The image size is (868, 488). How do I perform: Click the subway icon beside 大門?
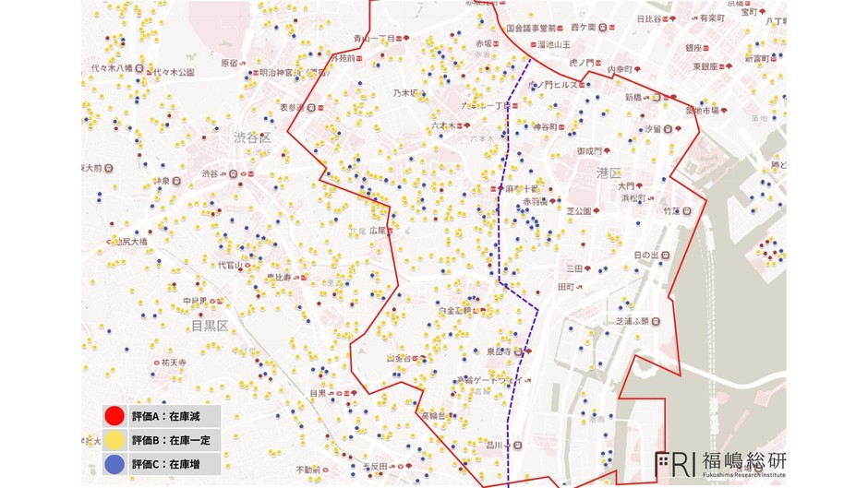639,186
